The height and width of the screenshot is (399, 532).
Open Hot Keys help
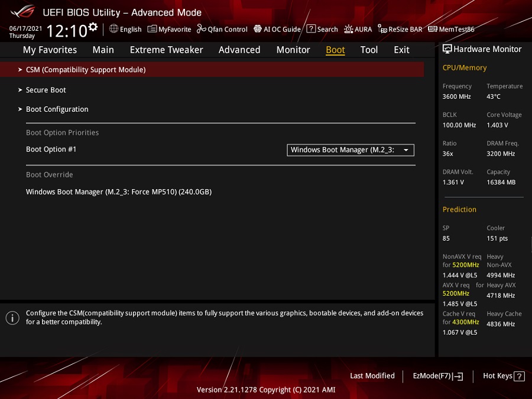[x=504, y=376]
